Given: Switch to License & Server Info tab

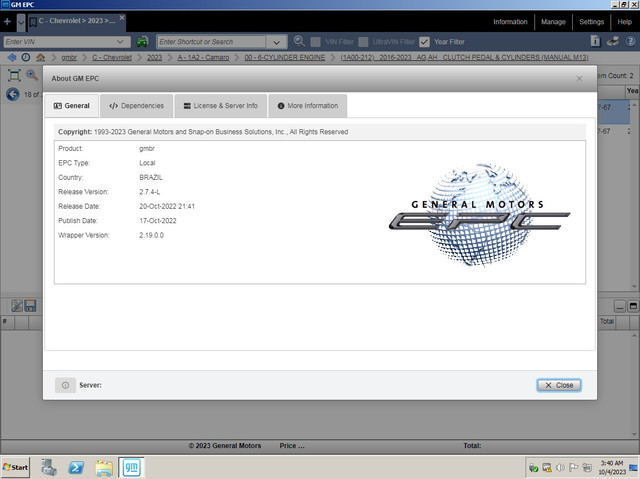Looking at the screenshot, I should click(220, 106).
